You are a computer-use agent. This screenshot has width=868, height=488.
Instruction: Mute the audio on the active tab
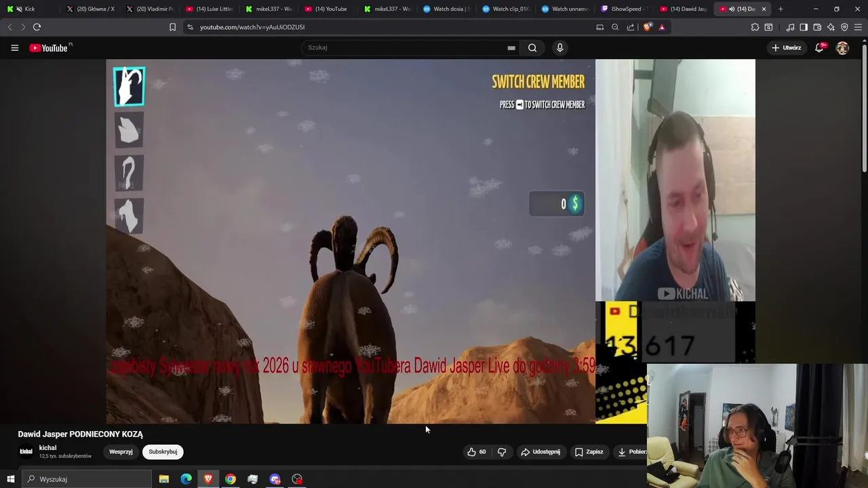(x=732, y=9)
